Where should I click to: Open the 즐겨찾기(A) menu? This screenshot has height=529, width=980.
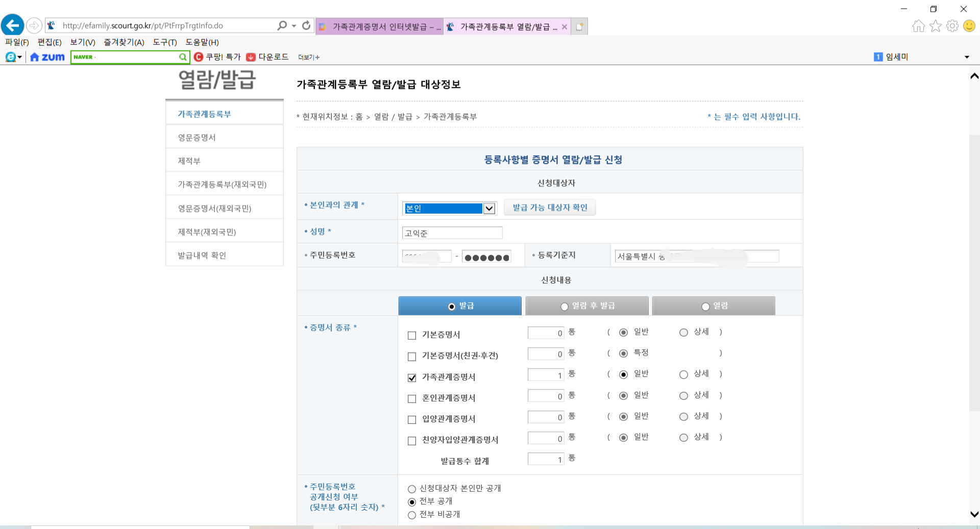click(124, 42)
